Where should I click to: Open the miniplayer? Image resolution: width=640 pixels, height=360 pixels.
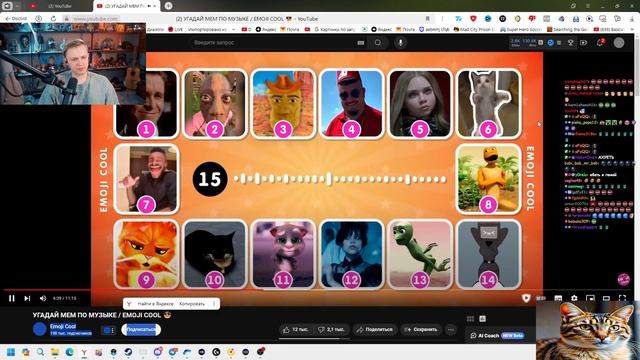tap(590, 298)
